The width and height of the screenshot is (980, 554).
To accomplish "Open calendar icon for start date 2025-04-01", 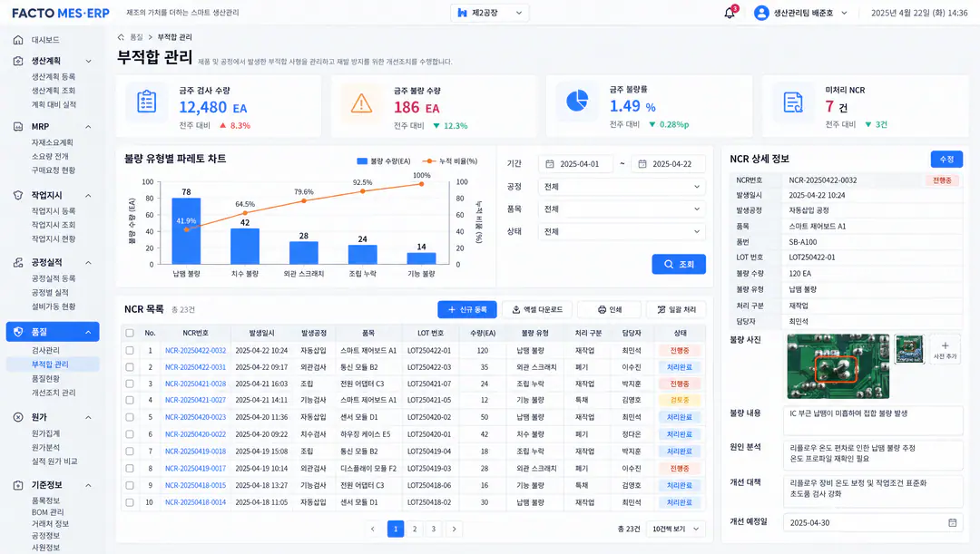I will click(550, 163).
